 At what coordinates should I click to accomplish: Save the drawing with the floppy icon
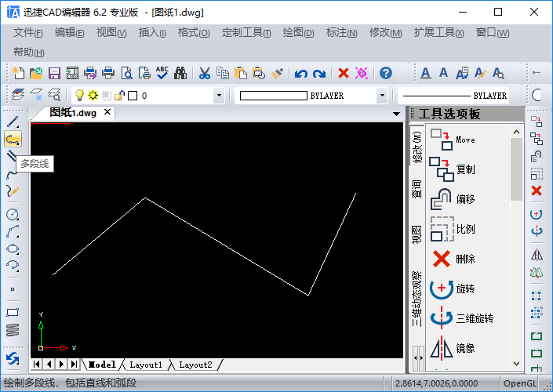54,74
